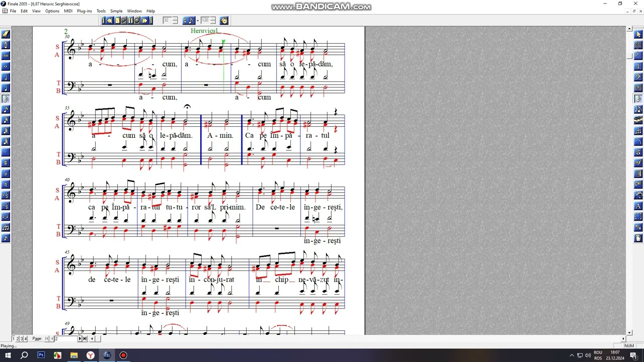Select the Page Layout tool

tap(638, 238)
